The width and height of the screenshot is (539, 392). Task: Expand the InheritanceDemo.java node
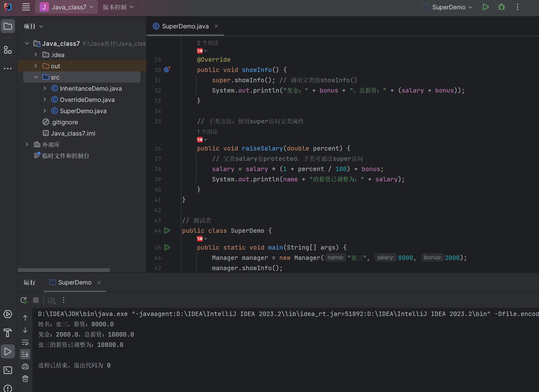[x=45, y=88]
